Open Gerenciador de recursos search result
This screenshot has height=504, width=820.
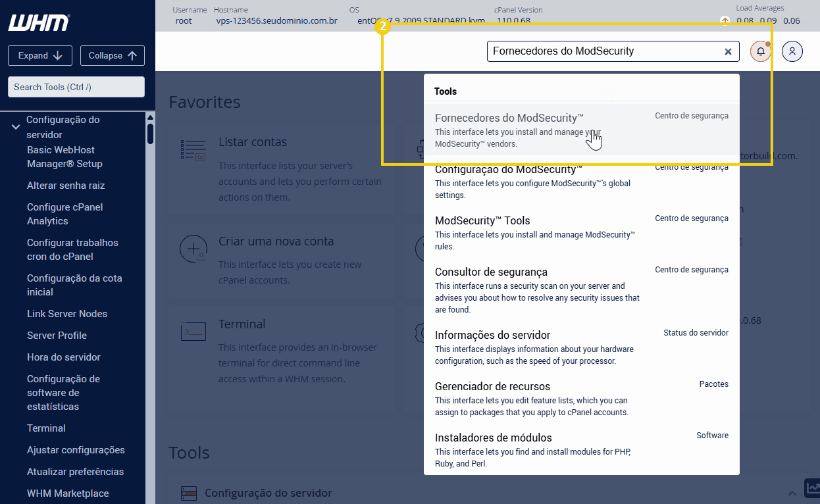click(x=582, y=399)
